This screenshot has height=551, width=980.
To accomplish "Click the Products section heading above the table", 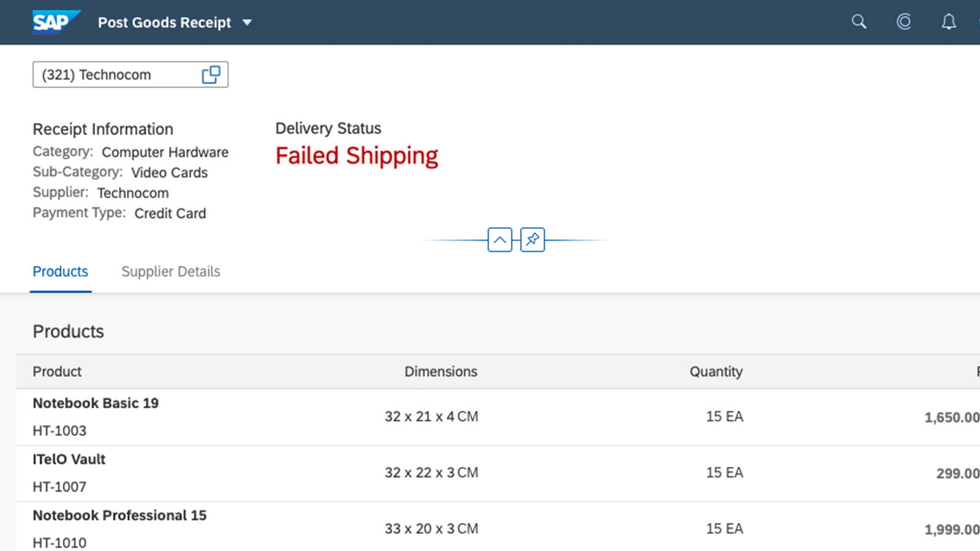I will [x=68, y=332].
